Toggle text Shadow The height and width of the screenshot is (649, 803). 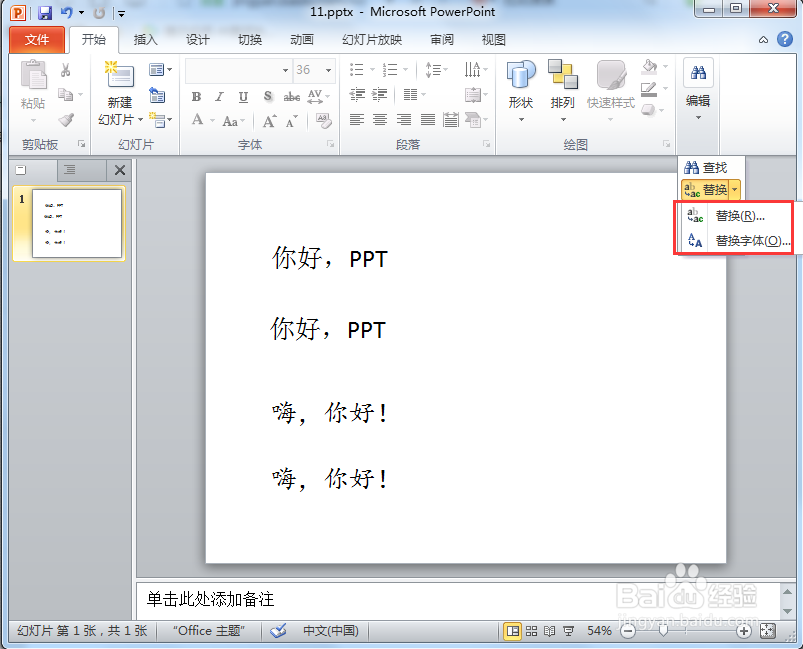(268, 96)
